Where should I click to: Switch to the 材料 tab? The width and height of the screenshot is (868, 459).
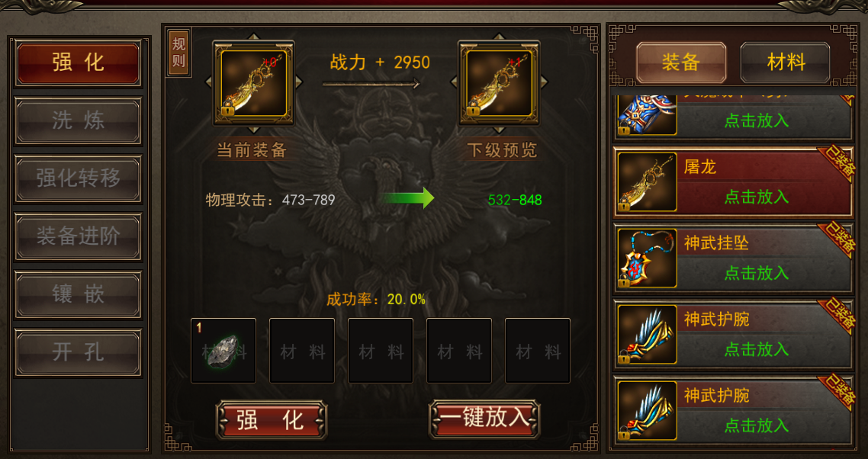pyautogui.click(x=785, y=63)
